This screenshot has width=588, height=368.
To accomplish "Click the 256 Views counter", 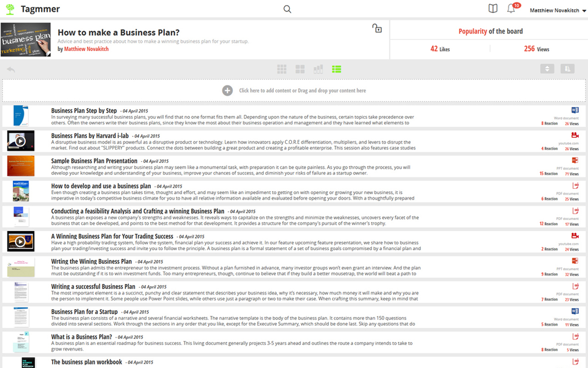I will [537, 49].
